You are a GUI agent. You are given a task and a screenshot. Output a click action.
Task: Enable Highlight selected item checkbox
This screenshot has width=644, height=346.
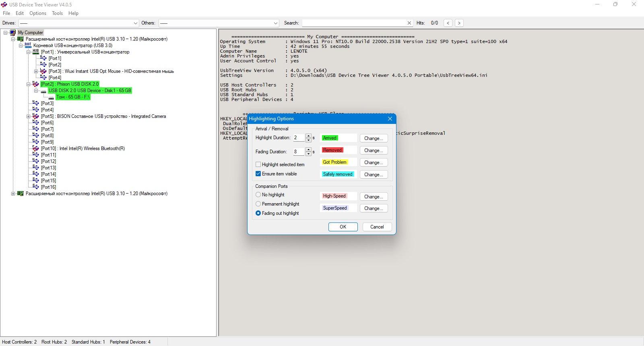[x=258, y=165]
